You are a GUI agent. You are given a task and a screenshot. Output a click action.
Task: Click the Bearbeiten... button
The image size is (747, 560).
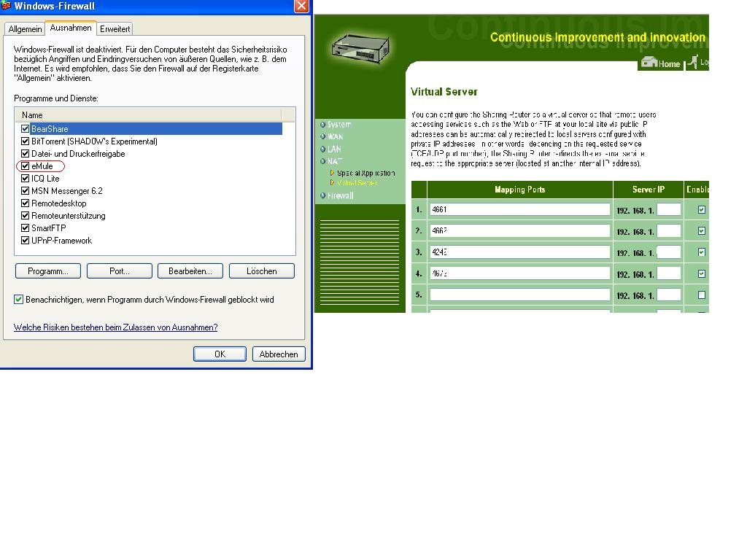coord(190,271)
